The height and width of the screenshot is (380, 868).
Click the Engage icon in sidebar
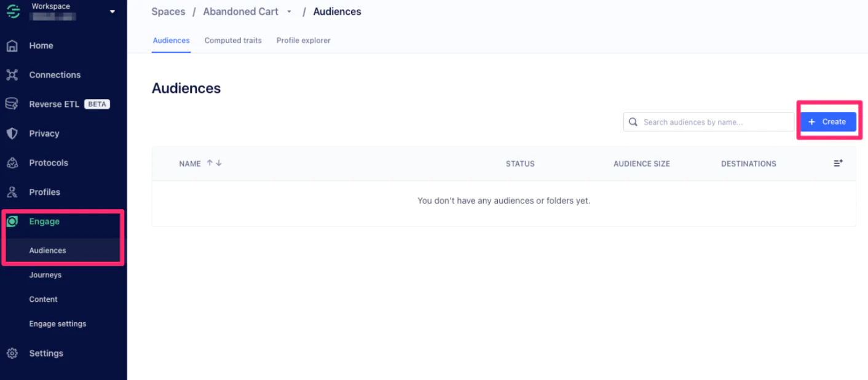coord(12,221)
